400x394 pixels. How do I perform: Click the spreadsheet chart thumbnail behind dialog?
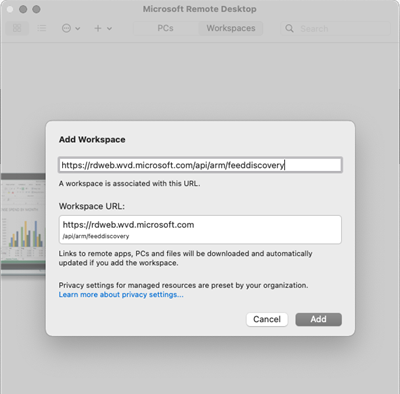(x=23, y=224)
